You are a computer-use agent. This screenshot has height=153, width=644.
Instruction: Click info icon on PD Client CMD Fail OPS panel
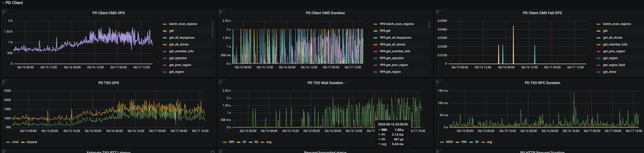click(437, 12)
